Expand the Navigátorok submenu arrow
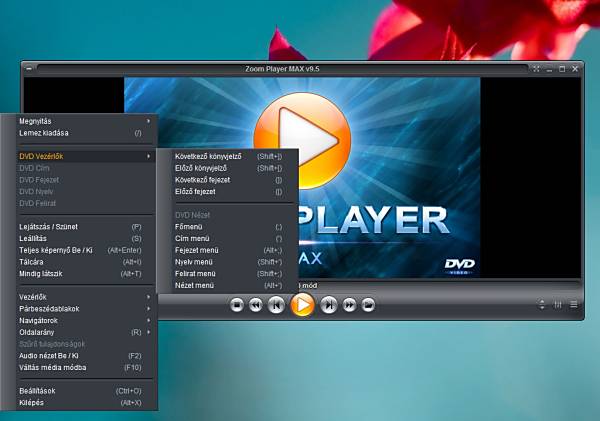Viewport: 600px width, 421px height. point(148,320)
